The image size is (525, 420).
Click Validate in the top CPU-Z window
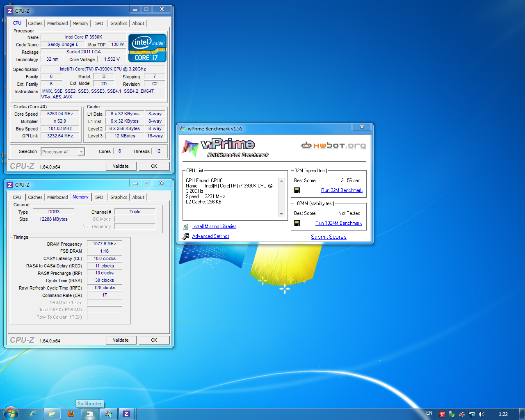point(121,166)
